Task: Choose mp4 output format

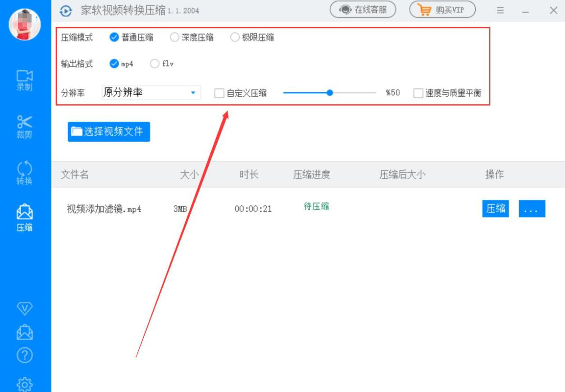Action: (x=122, y=64)
